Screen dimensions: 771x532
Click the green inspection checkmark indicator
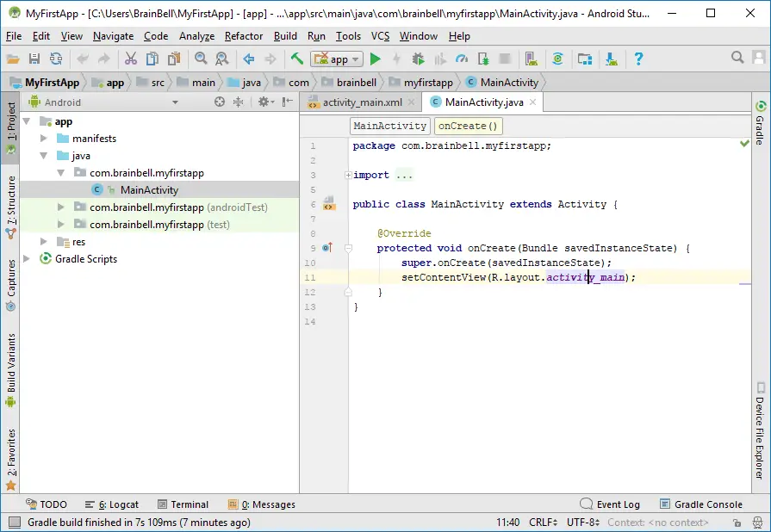[744, 144]
